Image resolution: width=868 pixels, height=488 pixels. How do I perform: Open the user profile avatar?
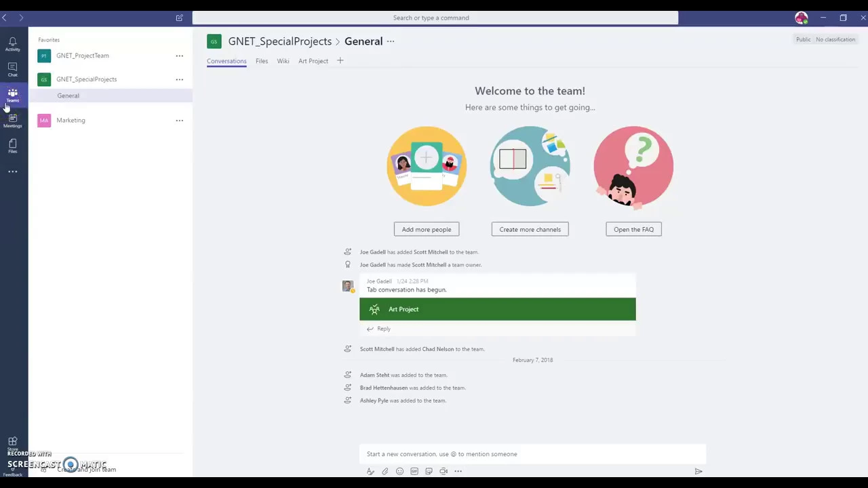pyautogui.click(x=801, y=18)
